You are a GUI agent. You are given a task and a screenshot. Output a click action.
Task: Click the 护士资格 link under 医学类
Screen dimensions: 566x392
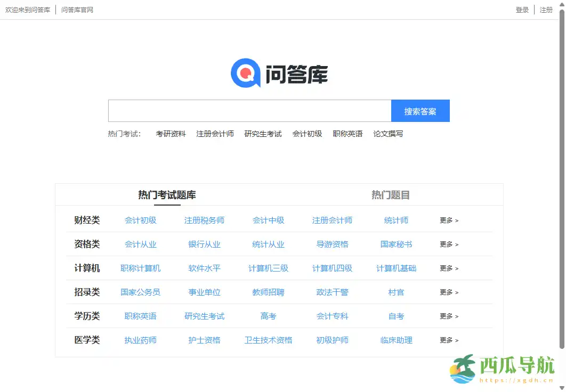click(x=205, y=340)
